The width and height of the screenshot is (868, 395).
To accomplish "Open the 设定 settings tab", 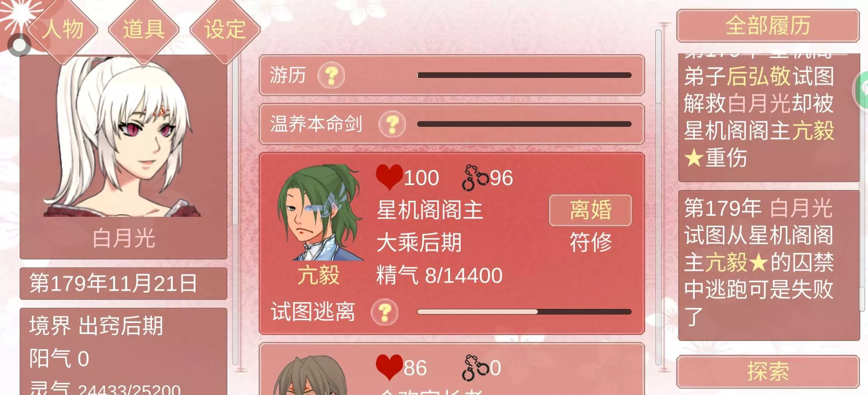I will [x=225, y=29].
